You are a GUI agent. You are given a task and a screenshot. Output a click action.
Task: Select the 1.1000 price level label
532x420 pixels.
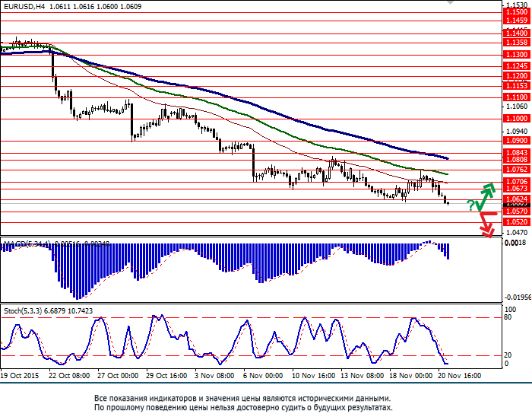(517, 119)
